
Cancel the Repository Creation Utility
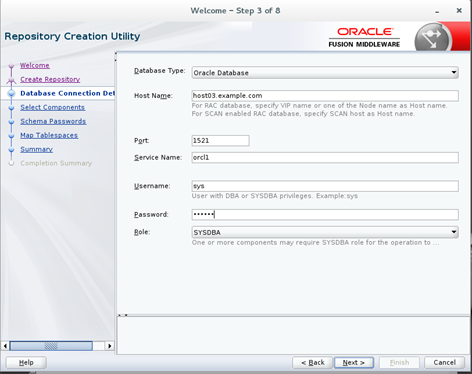pyautogui.click(x=444, y=362)
